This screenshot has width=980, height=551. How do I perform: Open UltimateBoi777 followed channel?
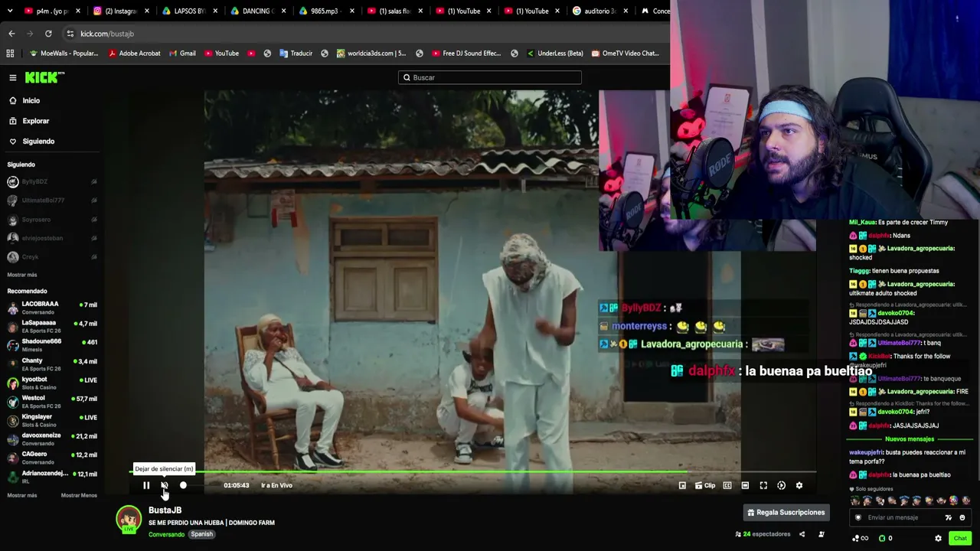[52, 201]
